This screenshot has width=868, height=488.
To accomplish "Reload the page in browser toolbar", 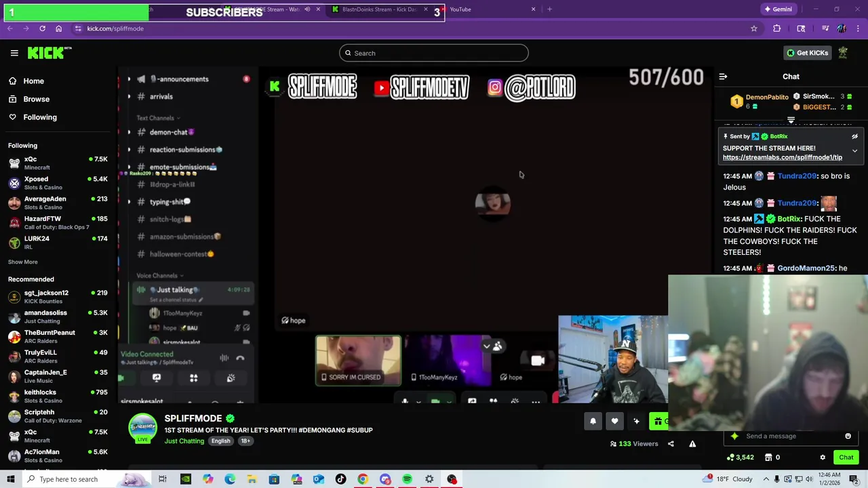I will pyautogui.click(x=42, y=28).
